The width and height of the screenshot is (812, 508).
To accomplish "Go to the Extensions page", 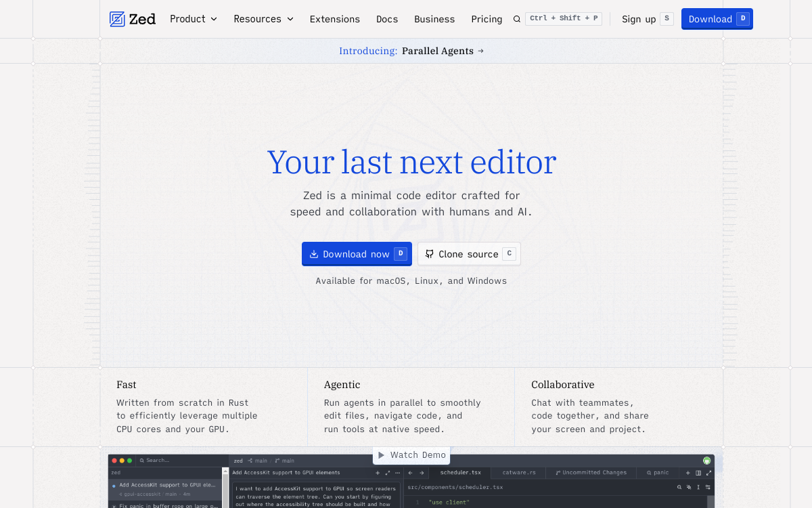I will coord(334,19).
